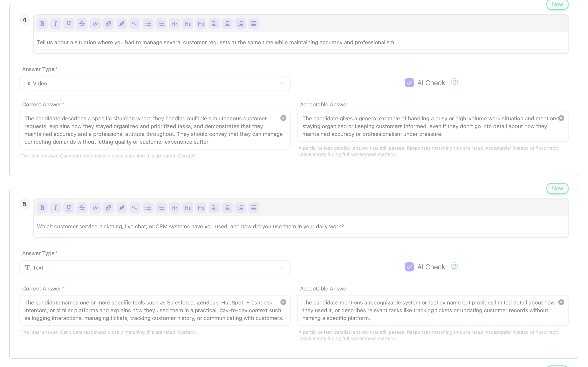The width and height of the screenshot is (588, 367).
Task: Align right in question 4 toolbar
Action: pyautogui.click(x=240, y=23)
